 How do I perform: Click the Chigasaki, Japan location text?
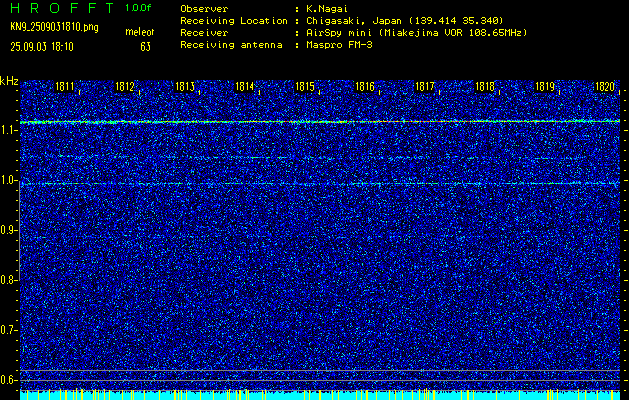pyautogui.click(x=404, y=21)
